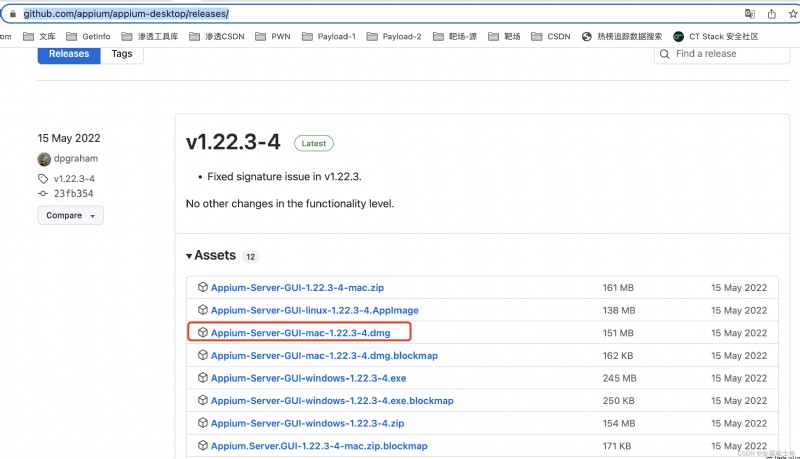Click dpgraham's avatar image

[44, 159]
